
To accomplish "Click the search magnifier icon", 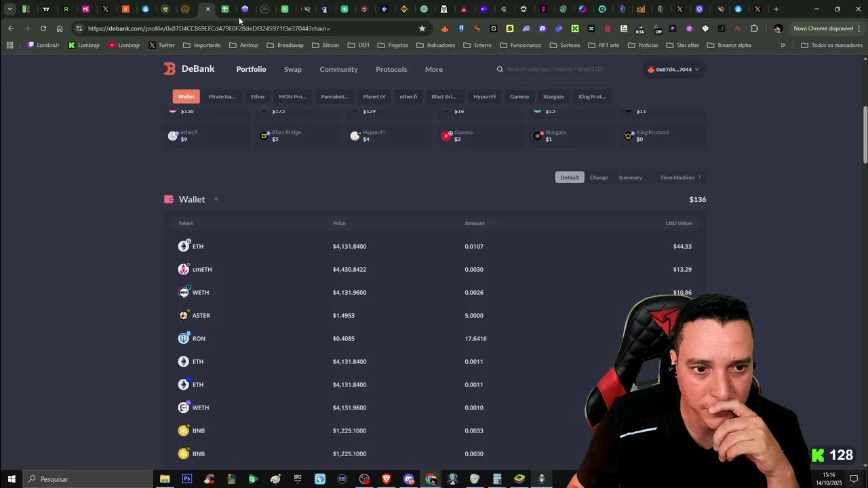I will coord(500,69).
